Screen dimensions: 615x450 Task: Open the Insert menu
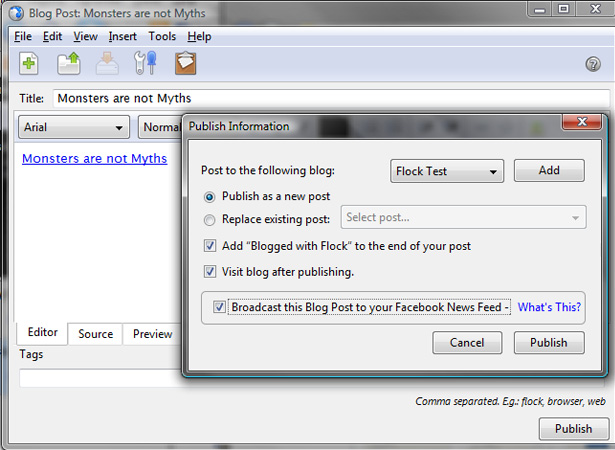(122, 36)
